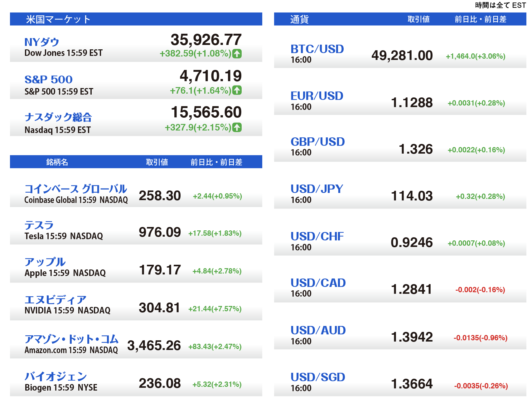The width and height of the screenshot is (532, 404).
Task: Open the USD/JPY currency pair
Action: coord(317,189)
